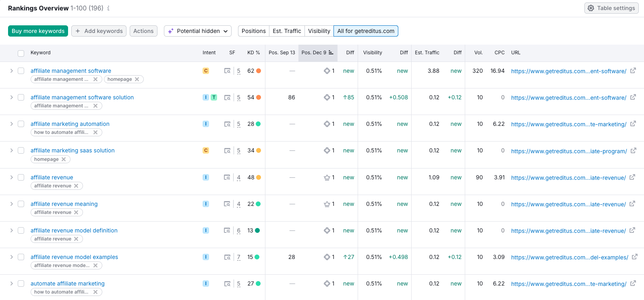
Task: Click the info icon beside Rankings Overview
Action: tap(108, 8)
